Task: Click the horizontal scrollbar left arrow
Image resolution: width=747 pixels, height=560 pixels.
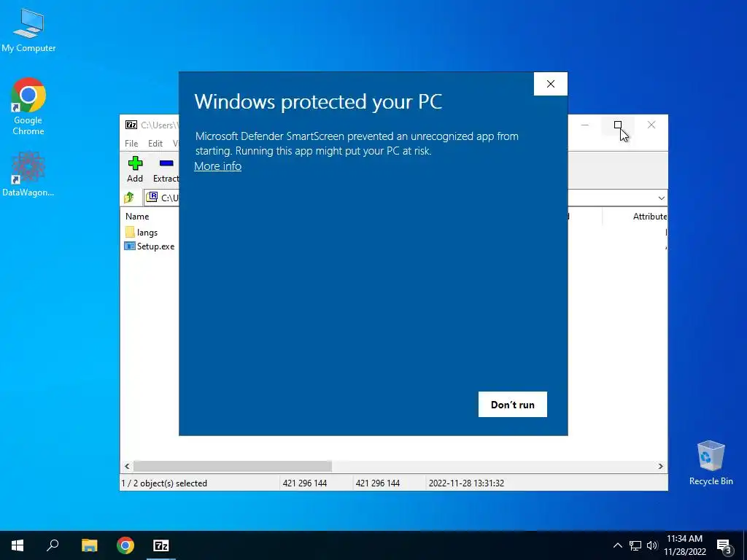Action: (127, 466)
